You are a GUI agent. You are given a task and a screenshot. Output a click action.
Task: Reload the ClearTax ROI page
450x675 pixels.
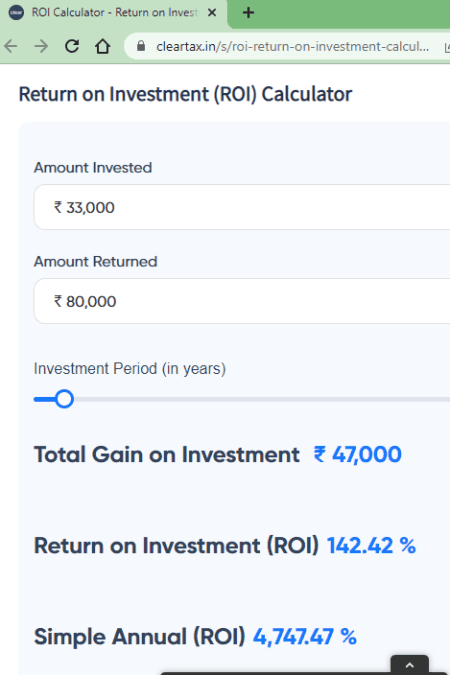click(x=72, y=46)
